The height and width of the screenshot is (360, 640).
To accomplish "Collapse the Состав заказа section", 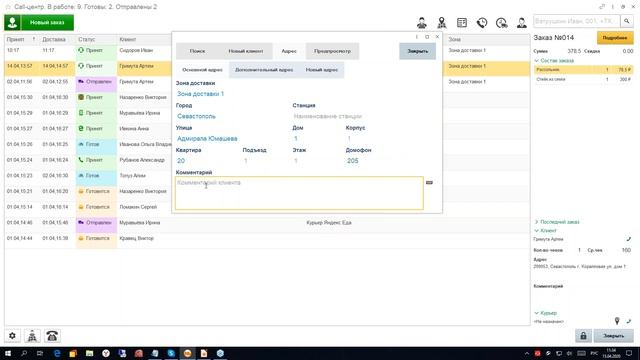I will coord(554,60).
